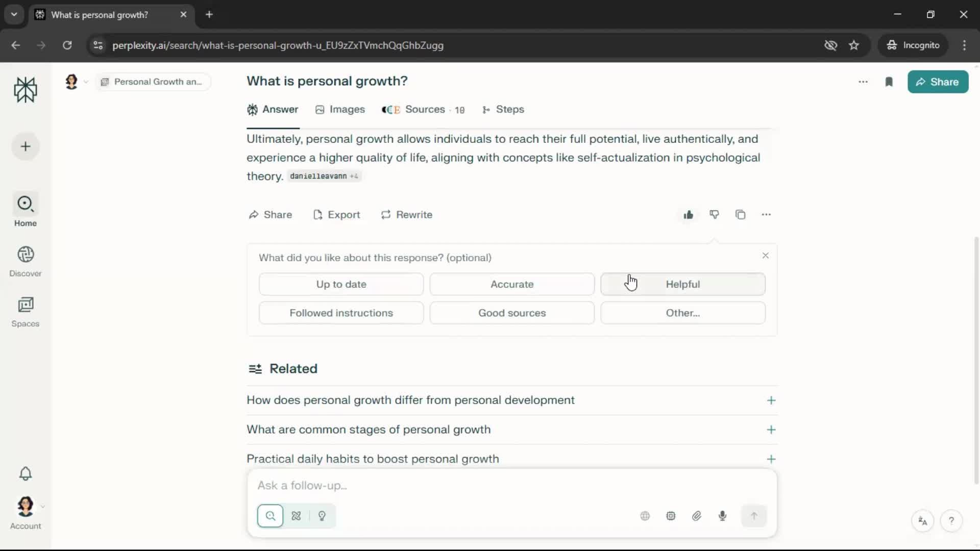The image size is (980, 551).
Task: Switch to the Images tab
Action: tap(340, 110)
